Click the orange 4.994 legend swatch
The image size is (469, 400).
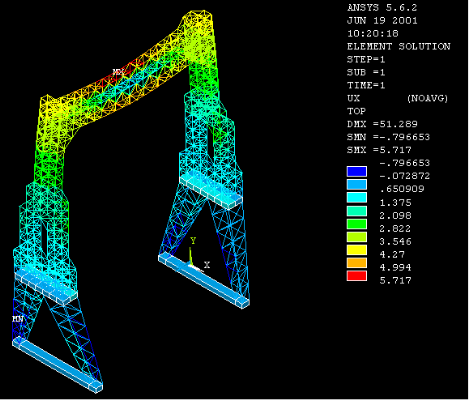(x=357, y=263)
